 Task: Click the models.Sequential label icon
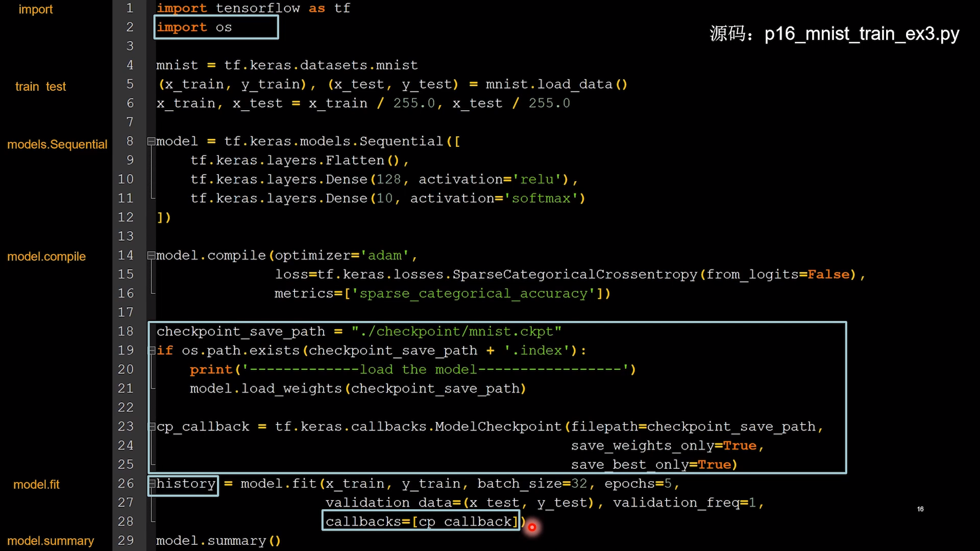click(x=58, y=144)
